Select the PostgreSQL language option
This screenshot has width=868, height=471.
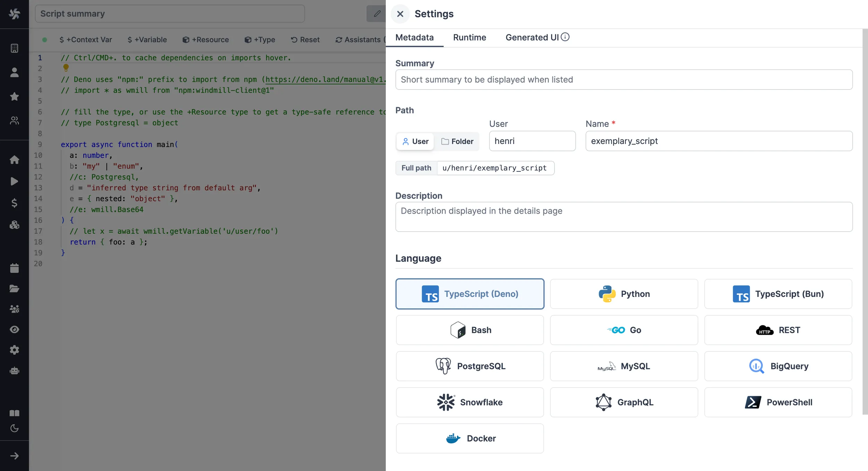470,366
